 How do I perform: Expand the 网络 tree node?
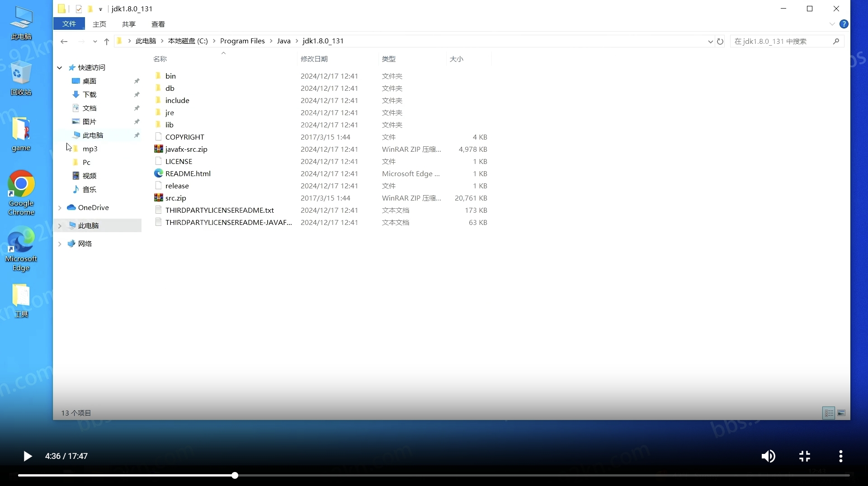[x=60, y=243]
